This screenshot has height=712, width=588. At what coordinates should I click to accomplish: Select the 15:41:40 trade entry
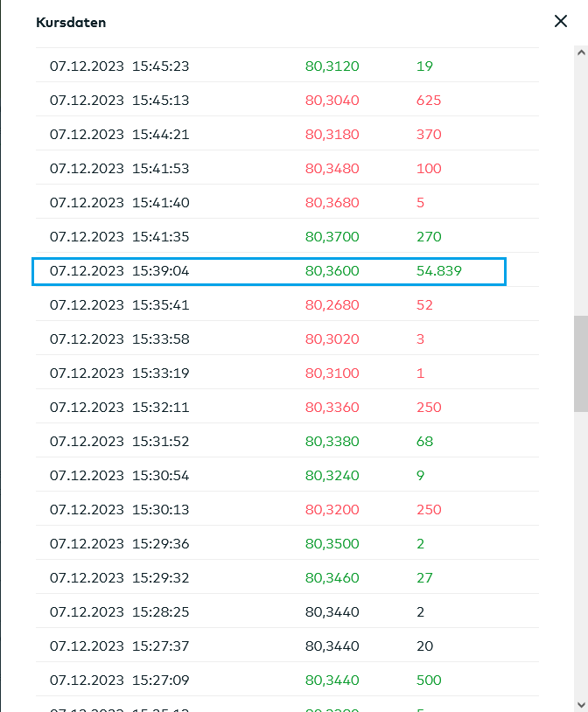point(269,202)
